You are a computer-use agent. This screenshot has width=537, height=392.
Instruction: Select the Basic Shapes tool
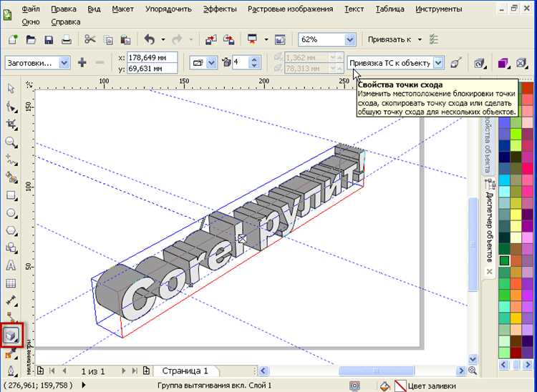pyautogui.click(x=11, y=248)
